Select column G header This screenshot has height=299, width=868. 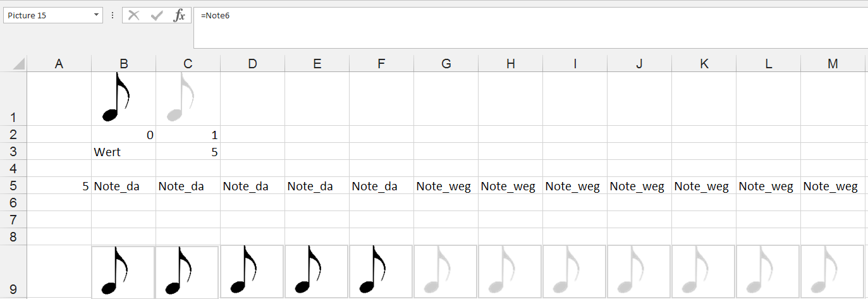[x=446, y=63]
